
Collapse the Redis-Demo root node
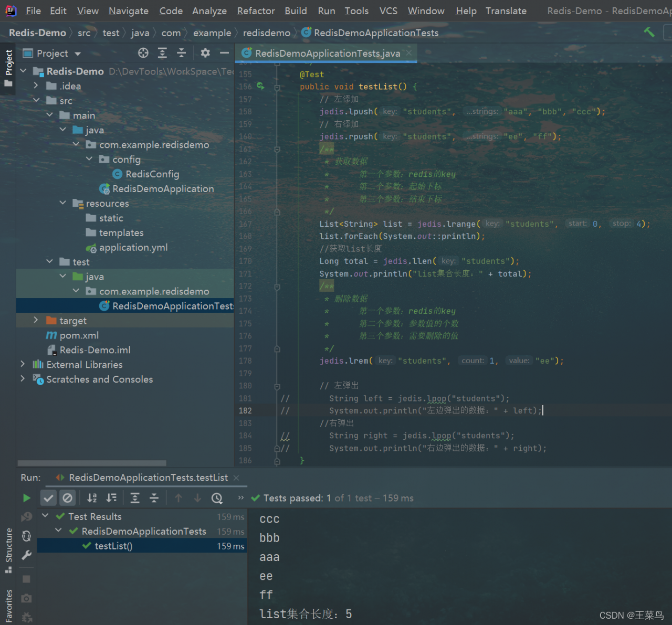pyautogui.click(x=23, y=71)
